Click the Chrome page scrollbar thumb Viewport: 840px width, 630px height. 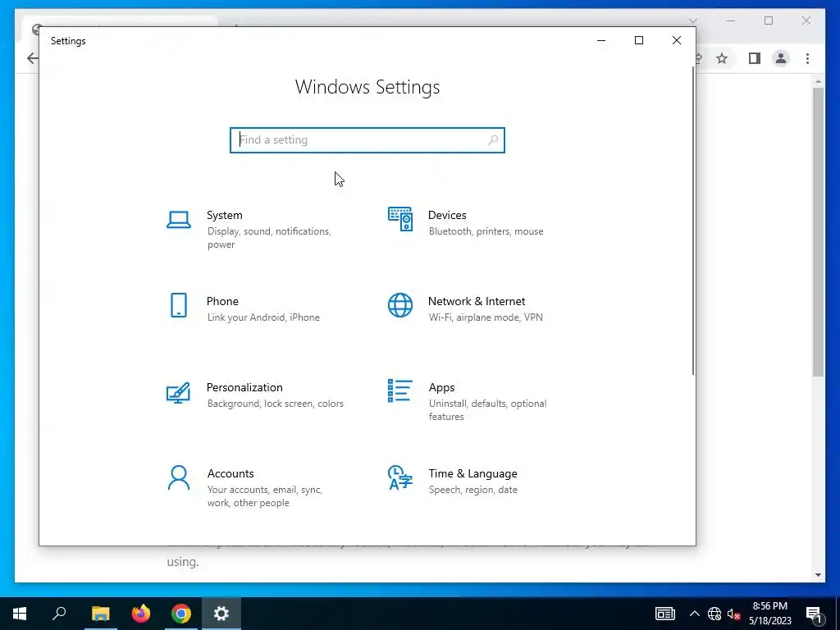coord(818,231)
